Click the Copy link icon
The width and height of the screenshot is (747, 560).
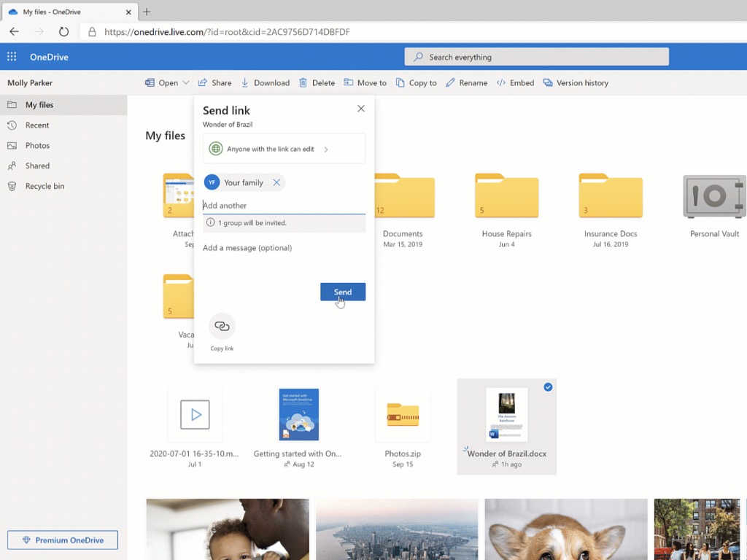(x=222, y=326)
